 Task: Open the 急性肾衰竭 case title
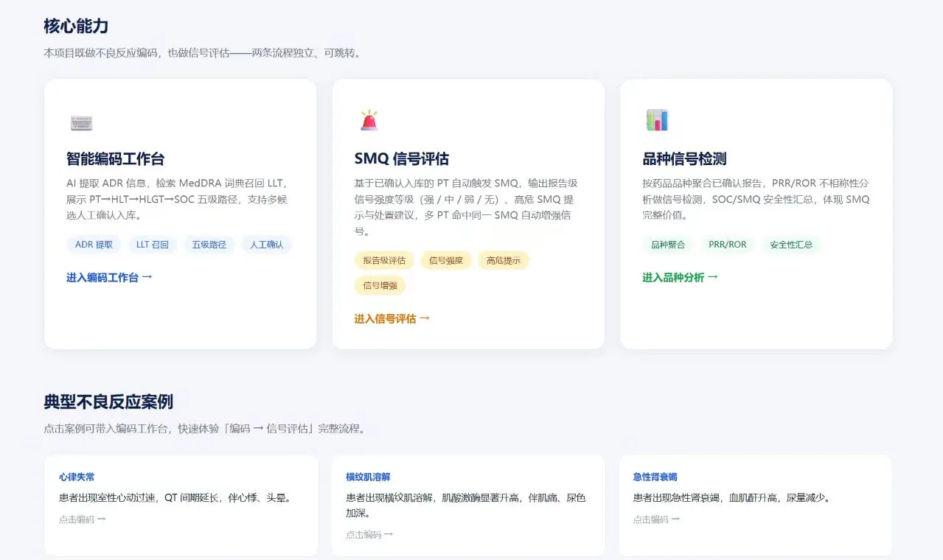[655, 477]
